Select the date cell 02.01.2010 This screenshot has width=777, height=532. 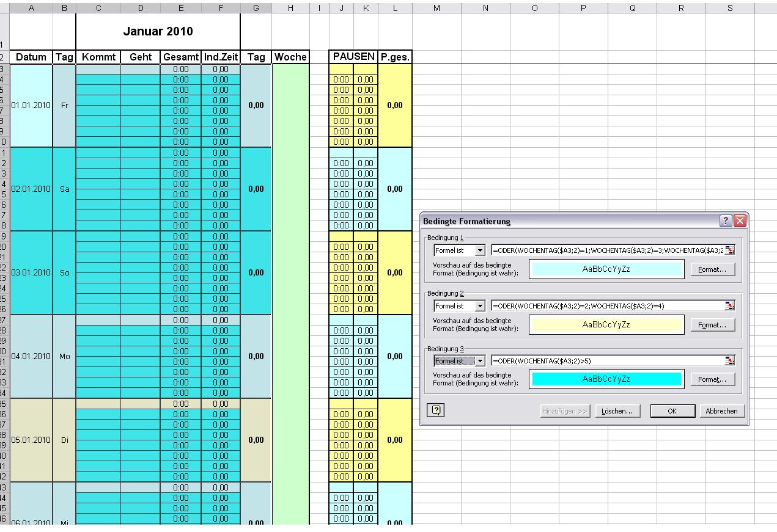(x=31, y=189)
